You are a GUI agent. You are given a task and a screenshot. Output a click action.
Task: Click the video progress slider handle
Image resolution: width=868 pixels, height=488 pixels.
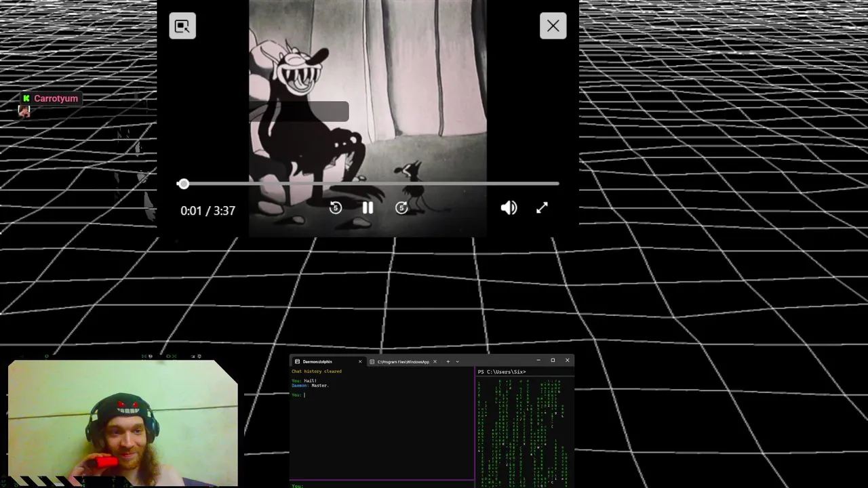[x=183, y=184]
